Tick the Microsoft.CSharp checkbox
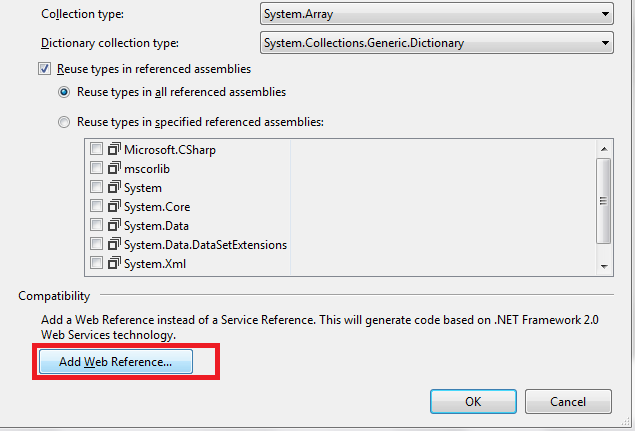 click(96, 149)
